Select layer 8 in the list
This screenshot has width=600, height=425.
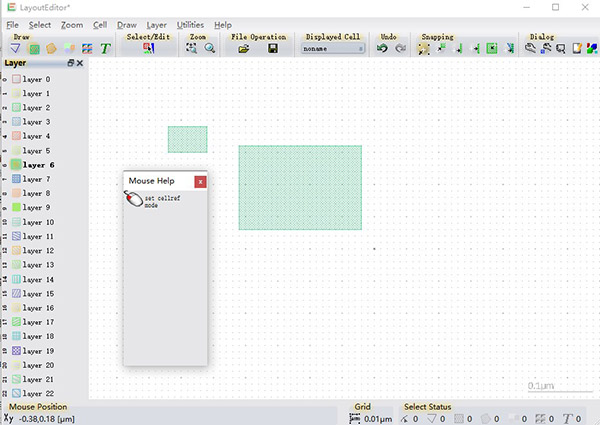(x=36, y=193)
